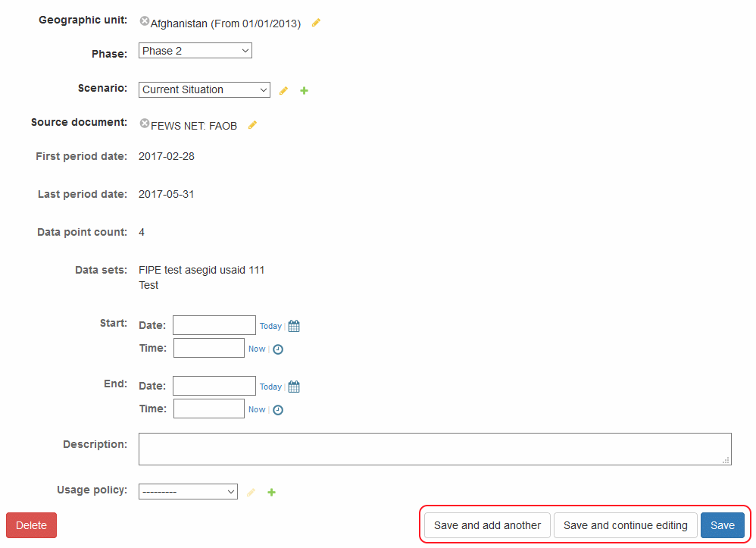756x548 pixels.
Task: Remove the FEWS NET: FAOB source document
Action: (145, 124)
